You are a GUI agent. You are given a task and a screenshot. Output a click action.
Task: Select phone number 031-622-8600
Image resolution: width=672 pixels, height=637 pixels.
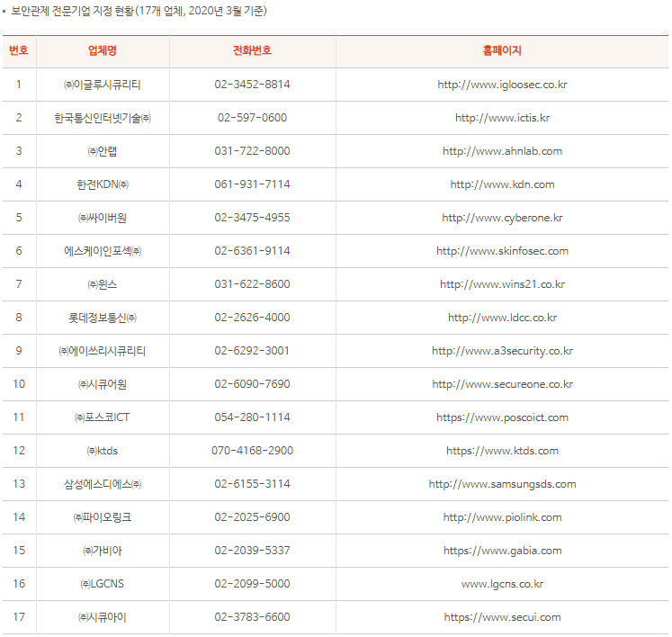(252, 284)
